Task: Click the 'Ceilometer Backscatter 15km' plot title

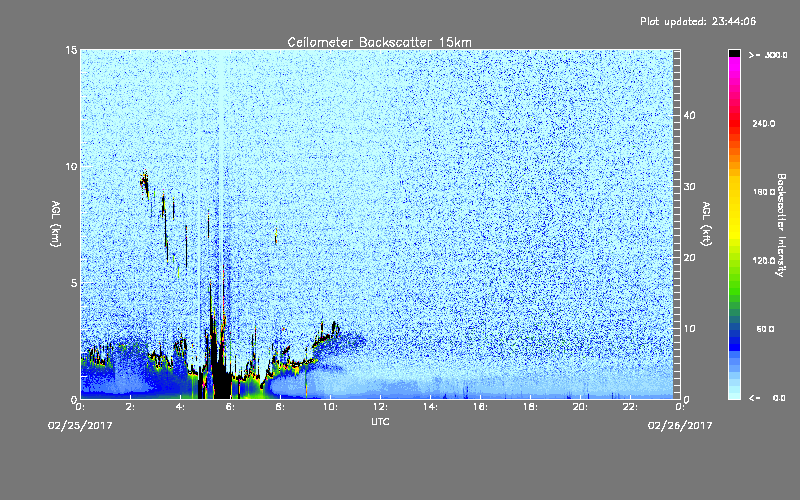Action: point(379,42)
